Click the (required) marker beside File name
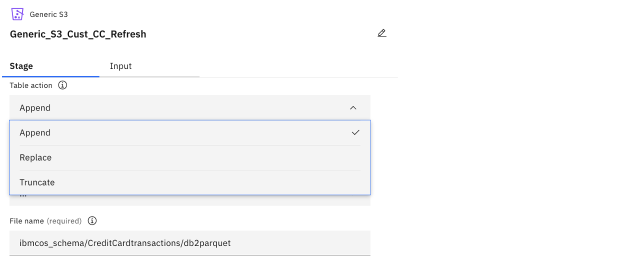The height and width of the screenshot is (265, 644). [x=64, y=221]
